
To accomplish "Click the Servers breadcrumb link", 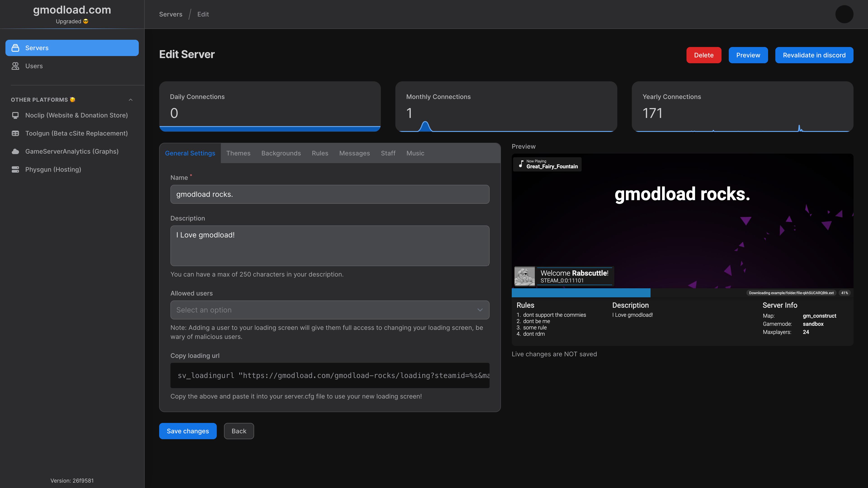I will pyautogui.click(x=170, y=14).
